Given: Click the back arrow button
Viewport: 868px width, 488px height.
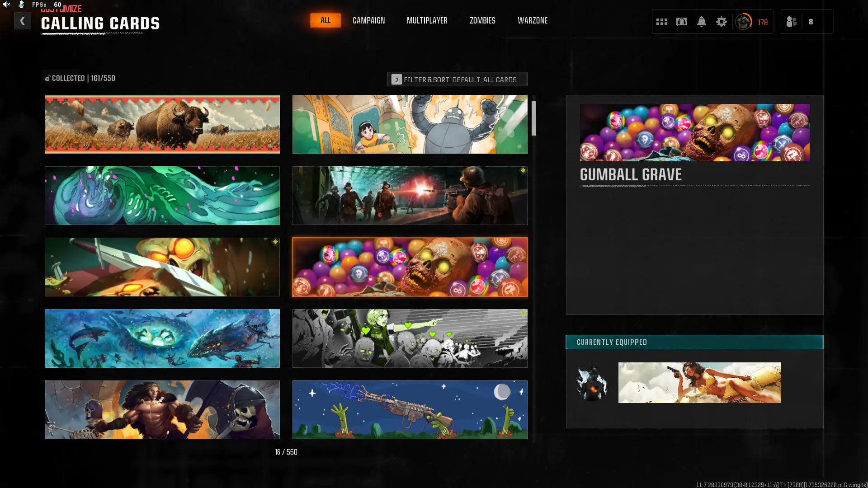Looking at the screenshot, I should [22, 21].
